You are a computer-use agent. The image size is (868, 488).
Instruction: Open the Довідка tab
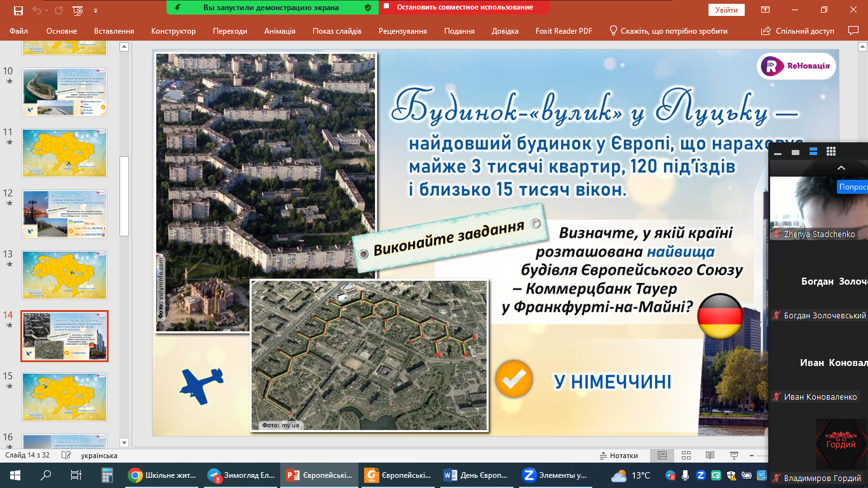coord(505,30)
